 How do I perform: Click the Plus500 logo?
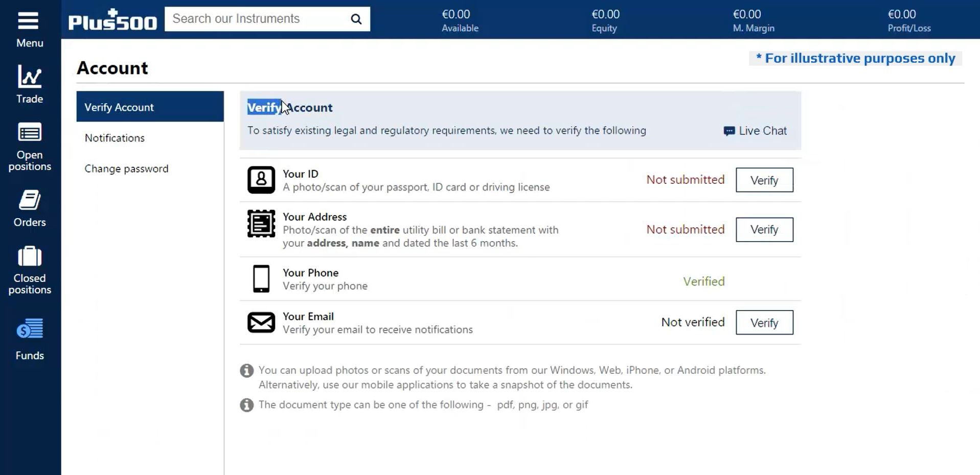click(x=113, y=20)
